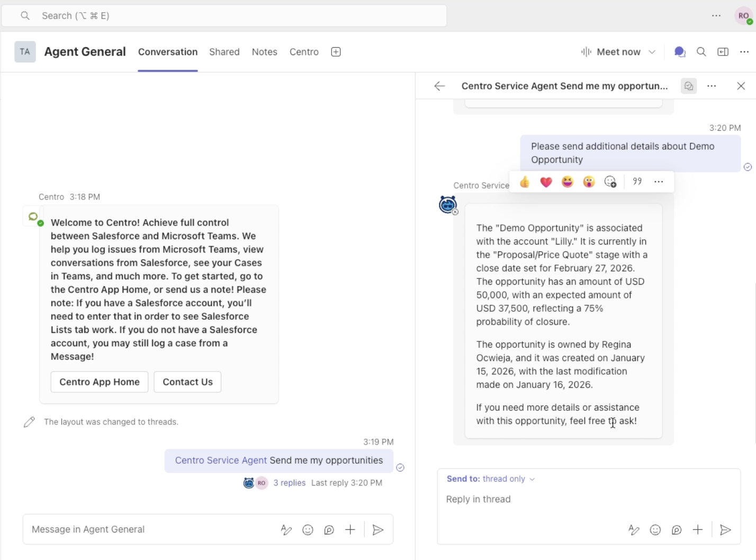Search within channel using magnifier icon
Image resolution: width=756 pixels, height=560 pixels.
pos(701,52)
